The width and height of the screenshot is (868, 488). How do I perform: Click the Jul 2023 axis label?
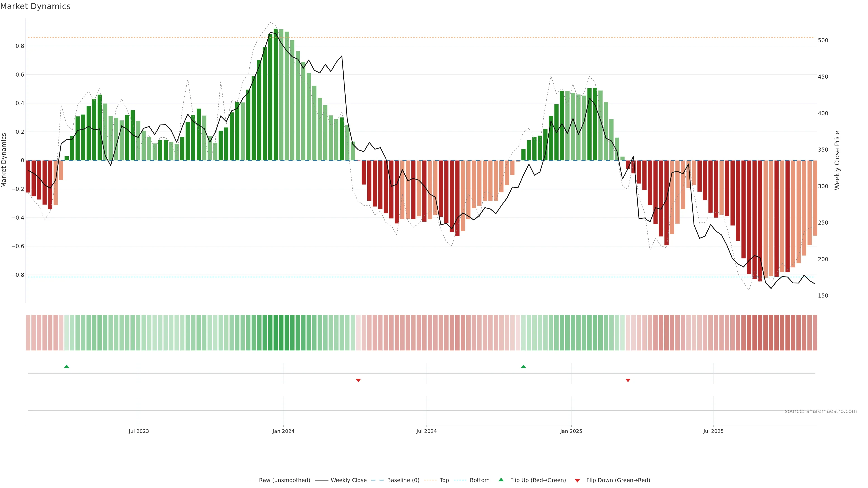(x=139, y=431)
